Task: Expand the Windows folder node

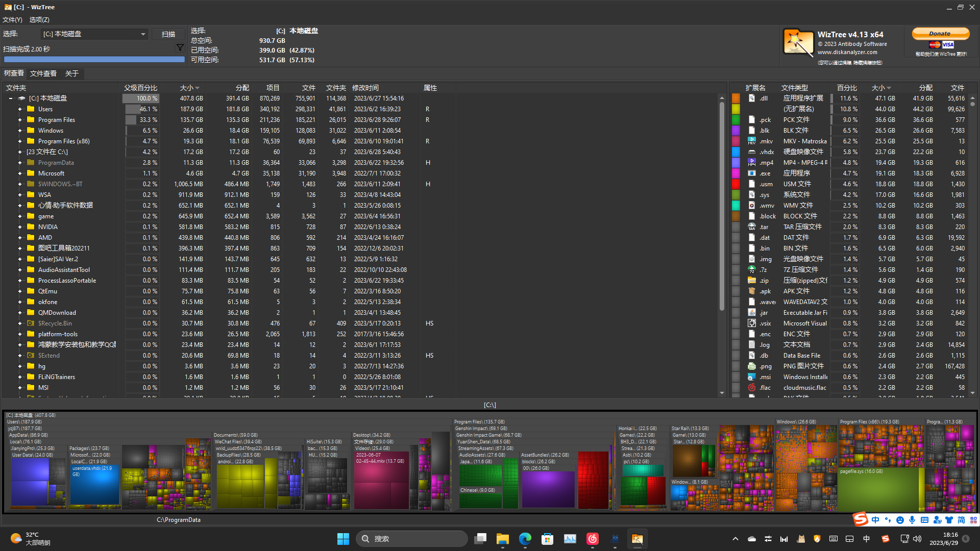Action: coord(20,131)
